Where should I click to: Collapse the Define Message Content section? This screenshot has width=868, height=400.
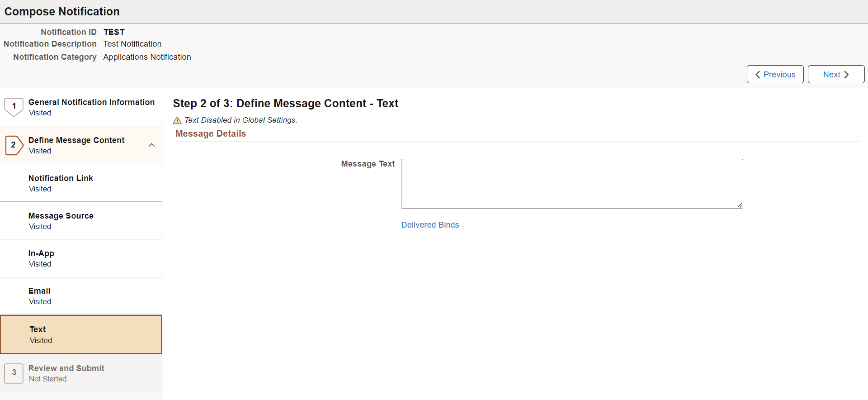click(152, 145)
